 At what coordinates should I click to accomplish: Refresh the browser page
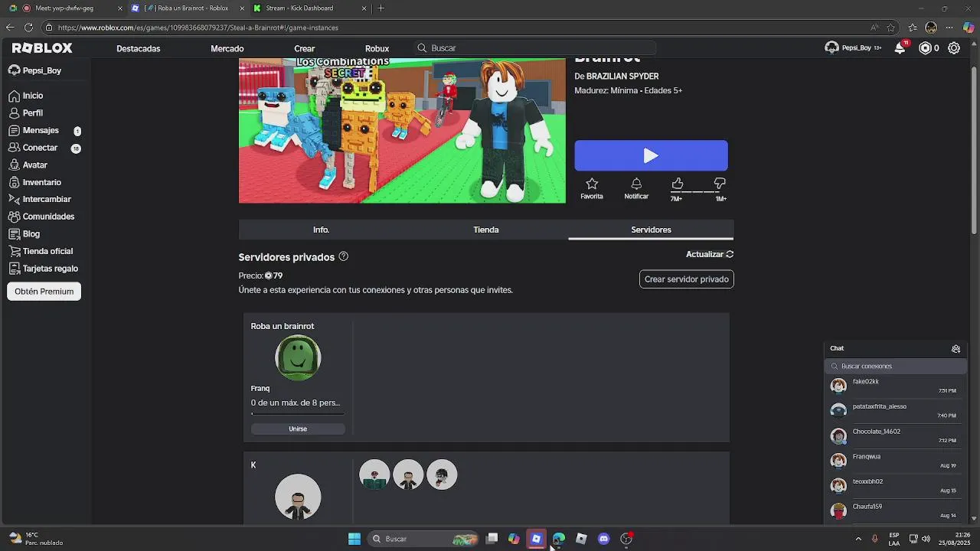click(x=28, y=28)
